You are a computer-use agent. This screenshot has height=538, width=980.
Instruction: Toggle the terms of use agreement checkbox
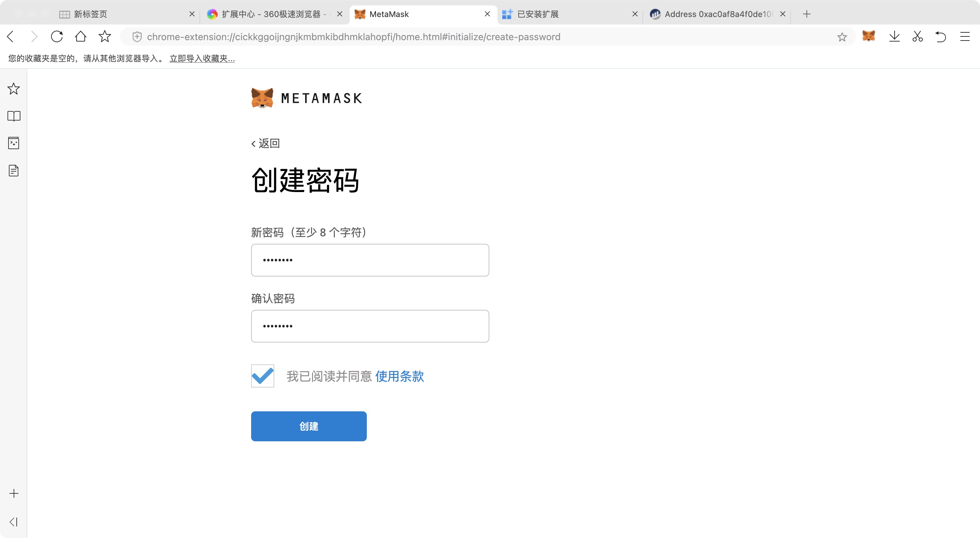point(262,376)
